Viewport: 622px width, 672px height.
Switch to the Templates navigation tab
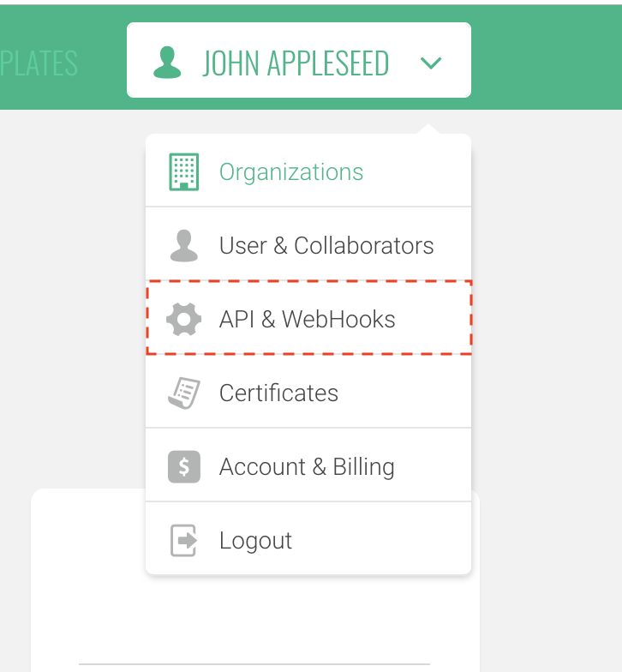coord(39,63)
